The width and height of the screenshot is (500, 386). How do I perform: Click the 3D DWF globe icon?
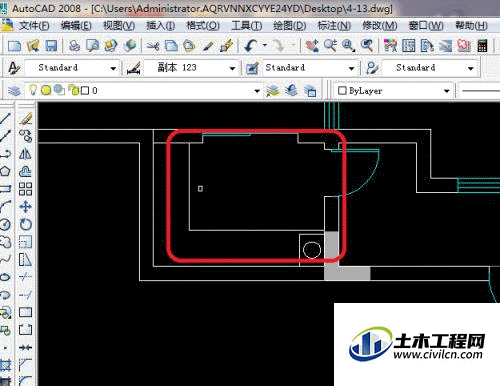click(130, 46)
